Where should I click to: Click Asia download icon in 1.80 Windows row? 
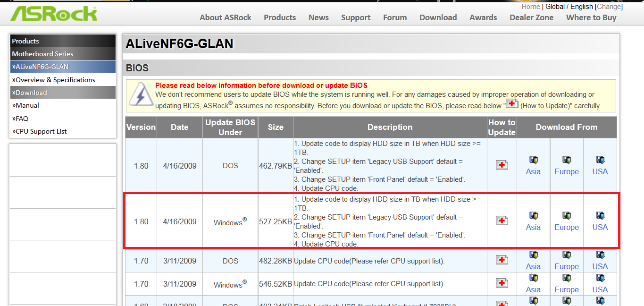pyautogui.click(x=534, y=216)
